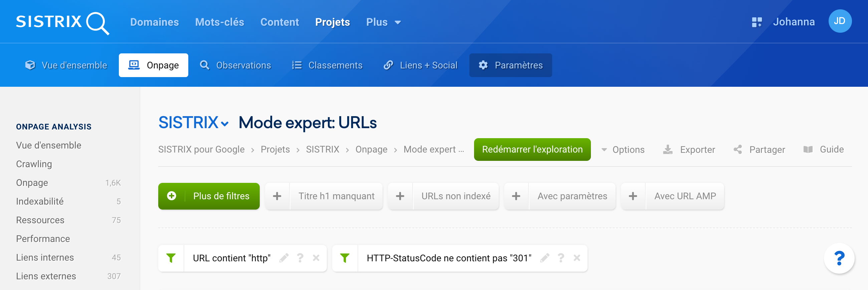Open sidebar Ressources item
The width and height of the screenshot is (868, 290).
pos(68,220)
